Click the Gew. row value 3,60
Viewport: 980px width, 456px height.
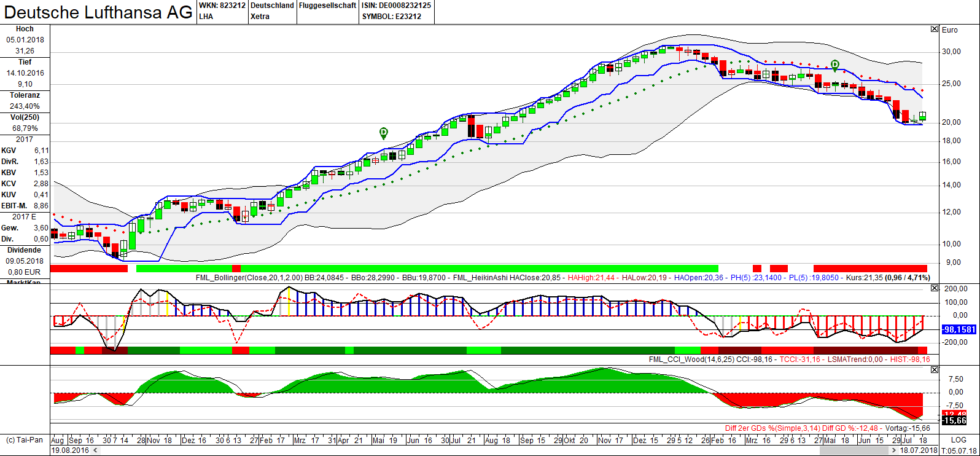point(41,228)
